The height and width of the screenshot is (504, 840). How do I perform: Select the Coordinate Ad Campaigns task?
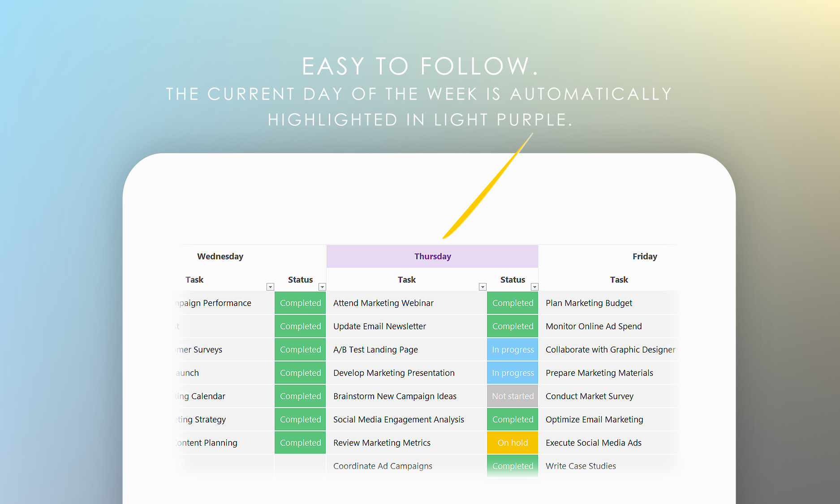[x=383, y=466]
